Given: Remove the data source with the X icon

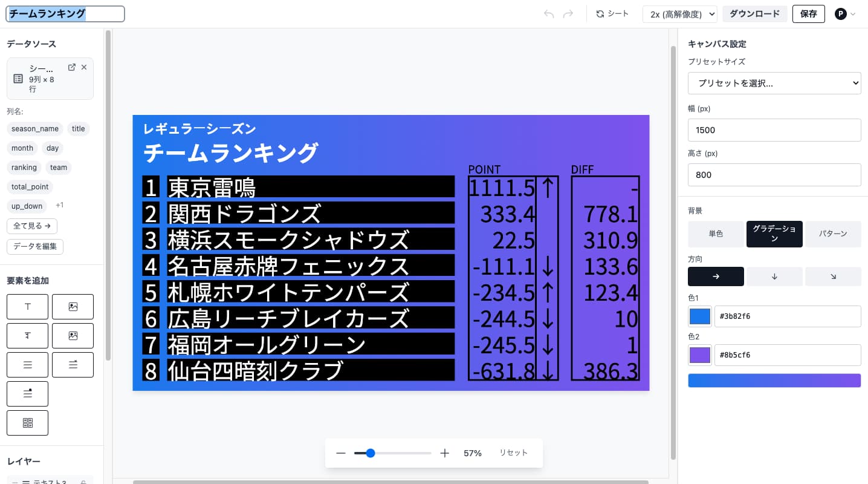Looking at the screenshot, I should pos(84,67).
